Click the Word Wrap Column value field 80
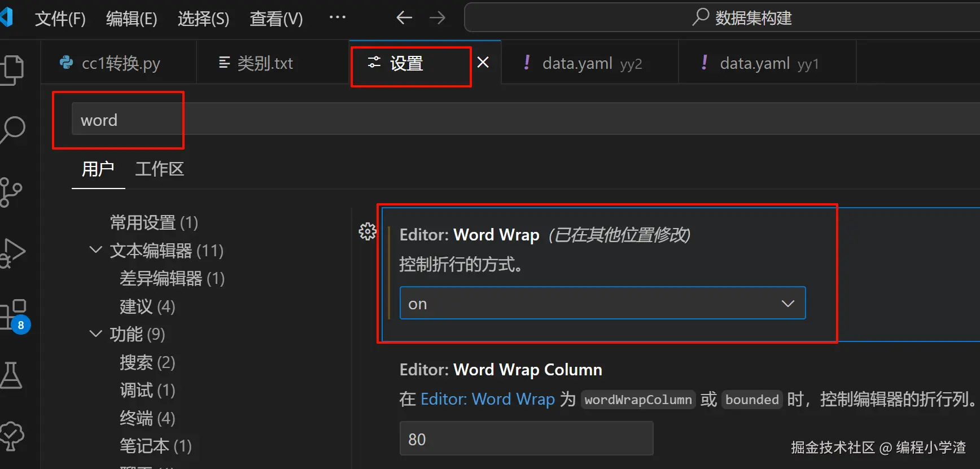980x469 pixels. 526,439
